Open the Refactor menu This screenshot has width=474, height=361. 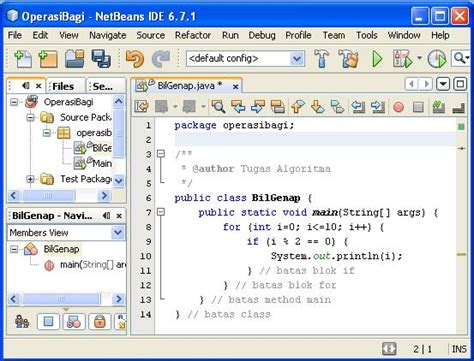click(x=193, y=35)
